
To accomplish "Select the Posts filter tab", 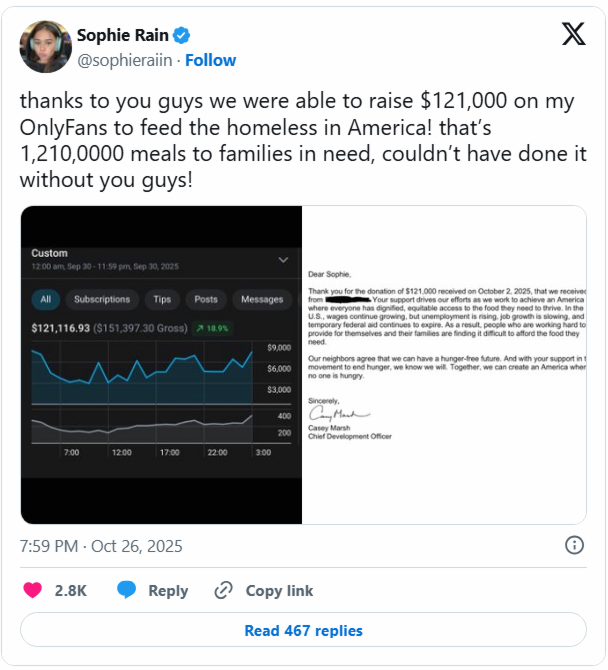I will [x=206, y=299].
